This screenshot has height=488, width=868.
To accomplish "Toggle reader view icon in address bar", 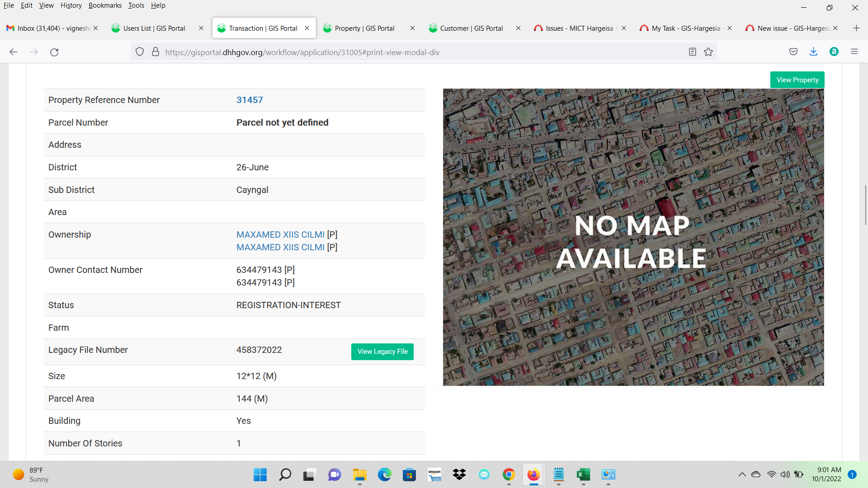I will click(692, 52).
